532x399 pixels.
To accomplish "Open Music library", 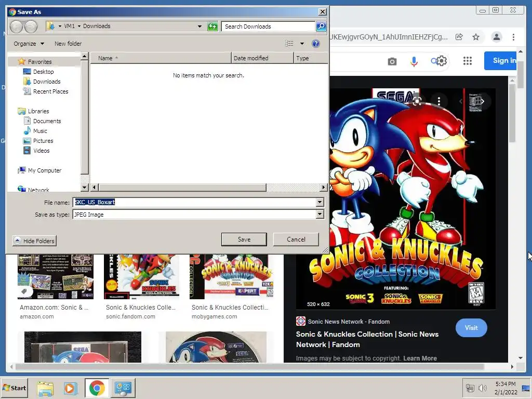I will click(40, 130).
